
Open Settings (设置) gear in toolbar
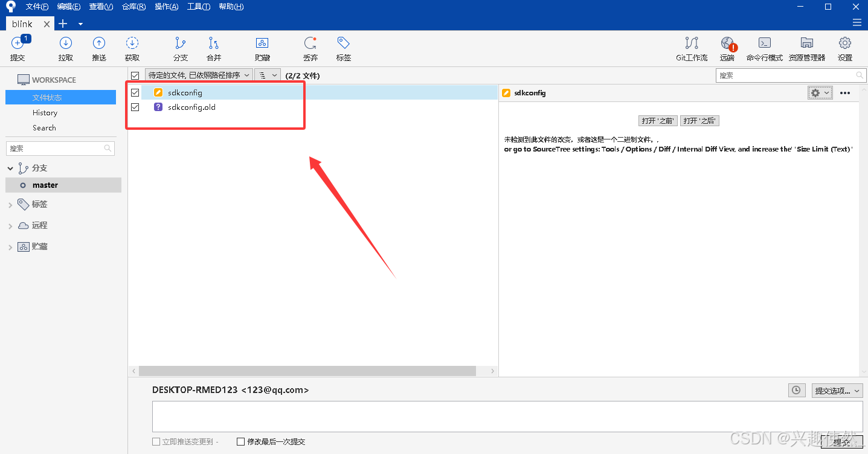pyautogui.click(x=845, y=43)
